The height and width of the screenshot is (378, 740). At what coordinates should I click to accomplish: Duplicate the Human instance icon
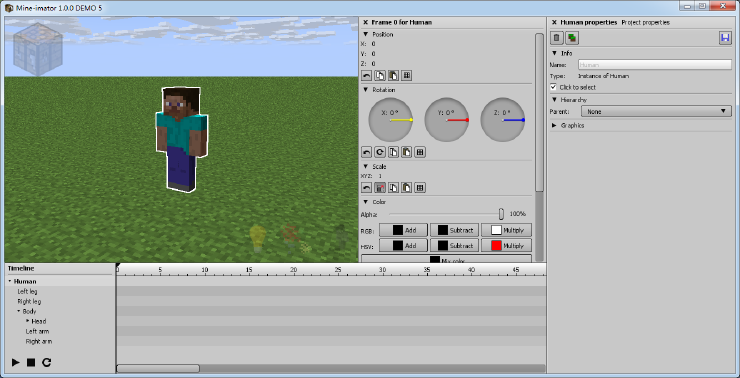[572, 38]
